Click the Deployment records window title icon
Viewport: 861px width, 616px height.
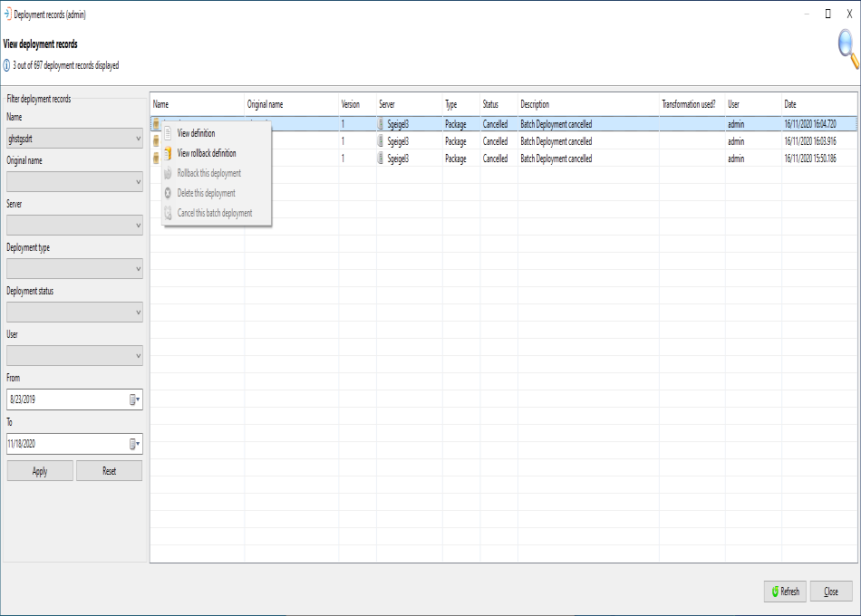coord(7,14)
